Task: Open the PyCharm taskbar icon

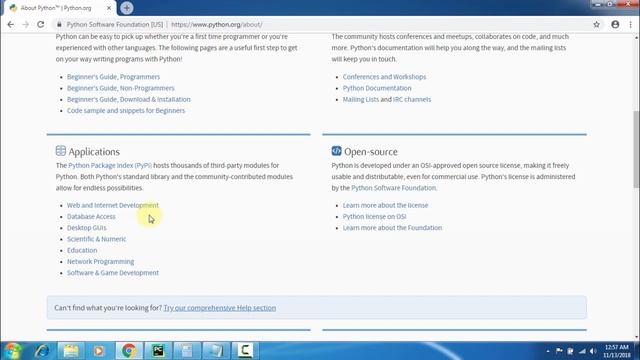Action: tap(158, 351)
